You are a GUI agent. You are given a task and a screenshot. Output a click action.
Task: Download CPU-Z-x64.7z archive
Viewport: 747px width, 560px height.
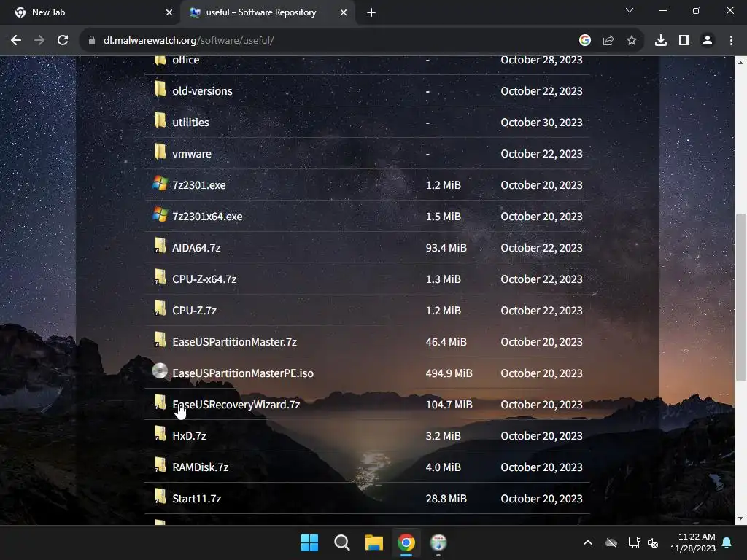[204, 279]
